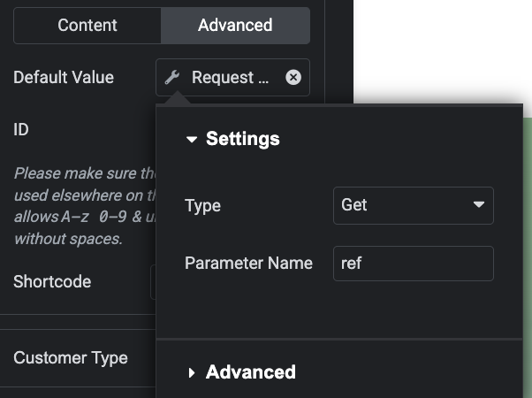Select the Customer Type field item
532x398 pixels.
[x=71, y=358]
